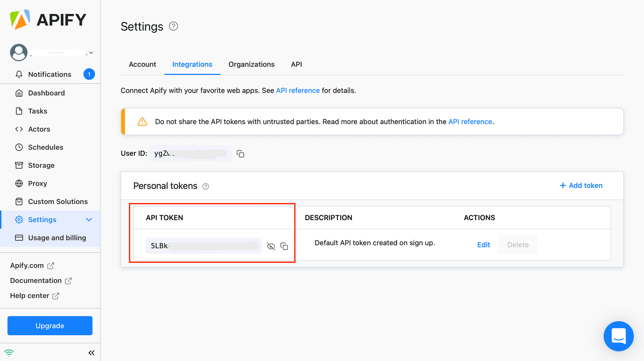
Task: Edit the default API token
Action: pyautogui.click(x=484, y=245)
